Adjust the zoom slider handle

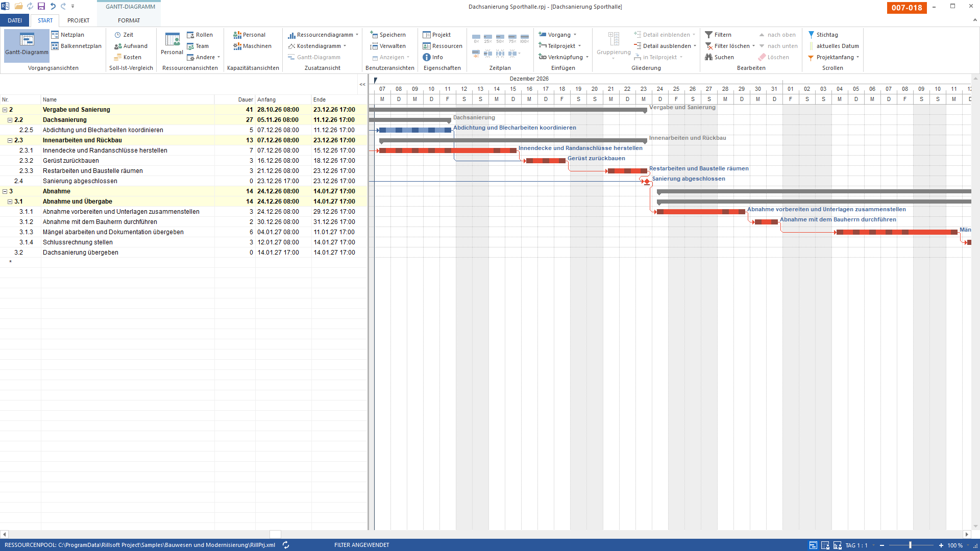[910, 545]
